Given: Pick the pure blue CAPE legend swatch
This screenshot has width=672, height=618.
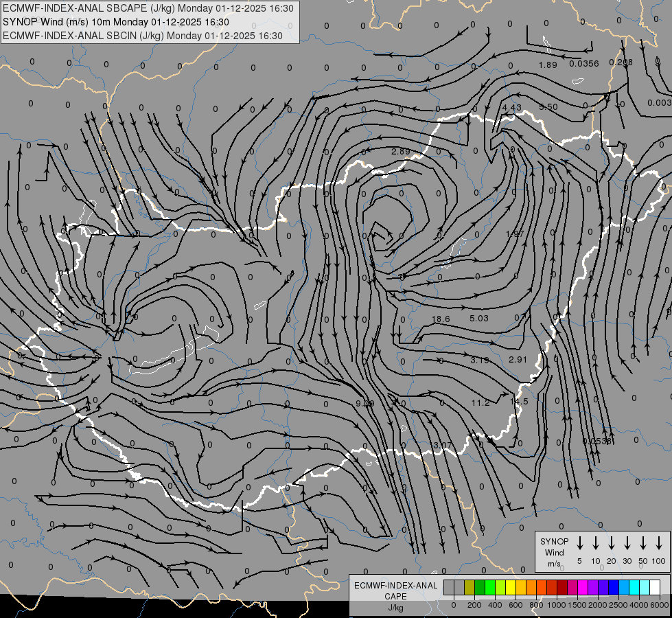Looking at the screenshot, I should pos(614,588).
